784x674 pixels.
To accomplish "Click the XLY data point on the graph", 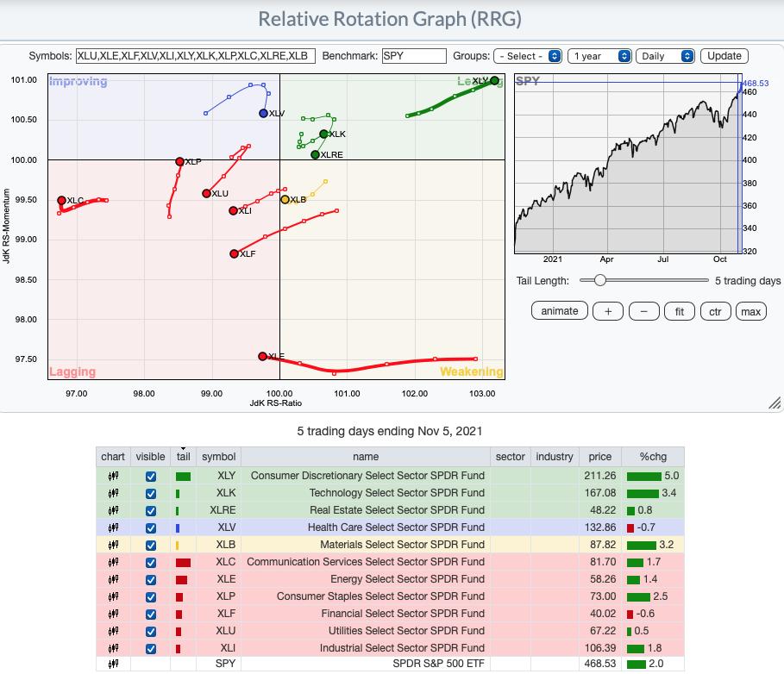I will tap(494, 80).
